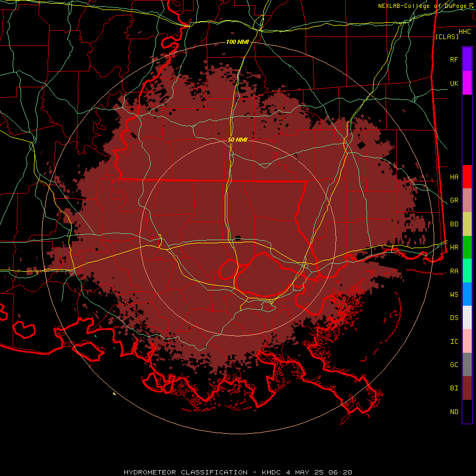
Task: Click the RF legend label
Action: click(454, 59)
